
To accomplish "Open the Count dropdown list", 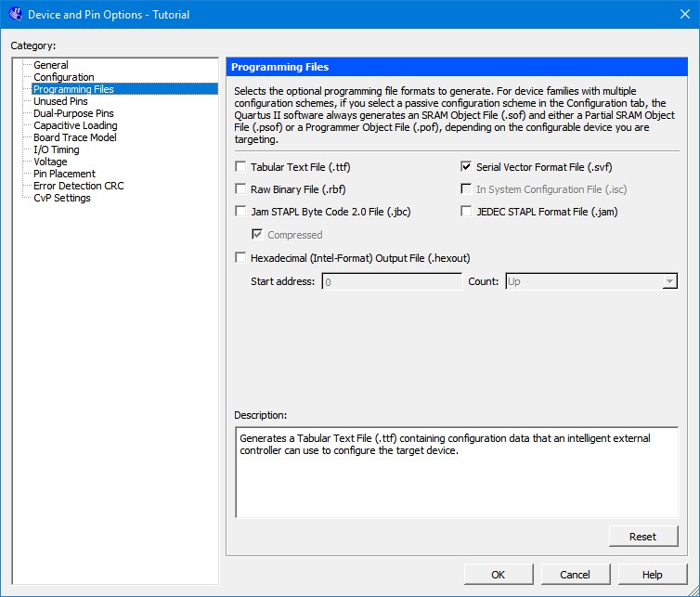I will tap(668, 281).
